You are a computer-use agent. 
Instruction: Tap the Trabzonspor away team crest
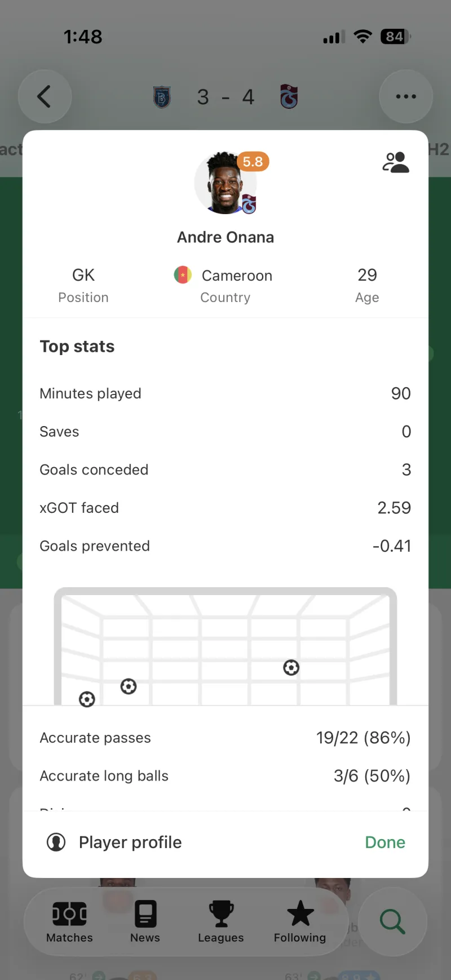(x=289, y=96)
